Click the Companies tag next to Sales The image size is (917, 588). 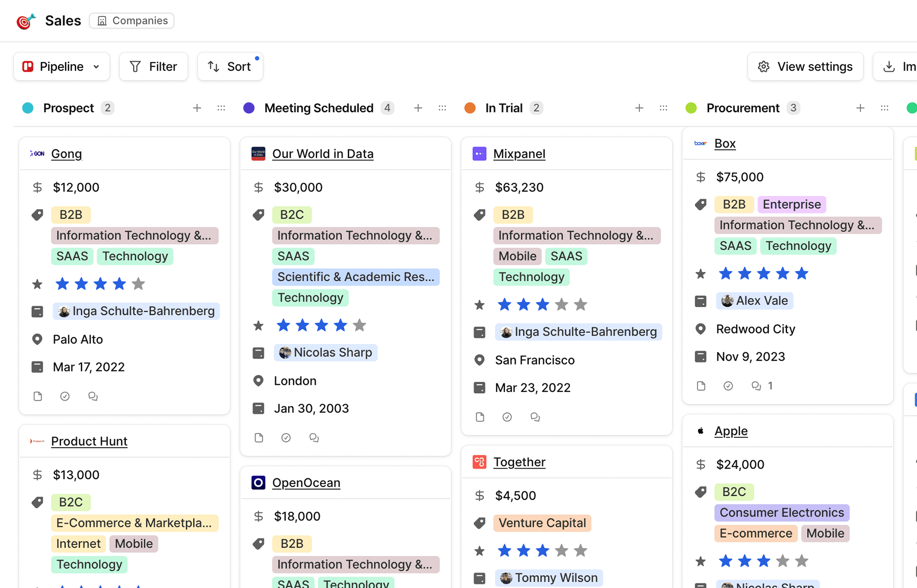tap(132, 20)
